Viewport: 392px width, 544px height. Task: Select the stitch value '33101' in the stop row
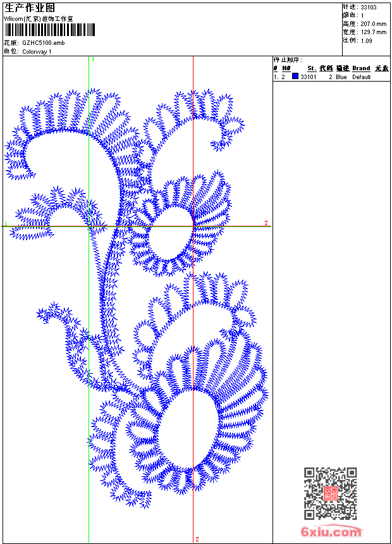pyautogui.click(x=309, y=77)
